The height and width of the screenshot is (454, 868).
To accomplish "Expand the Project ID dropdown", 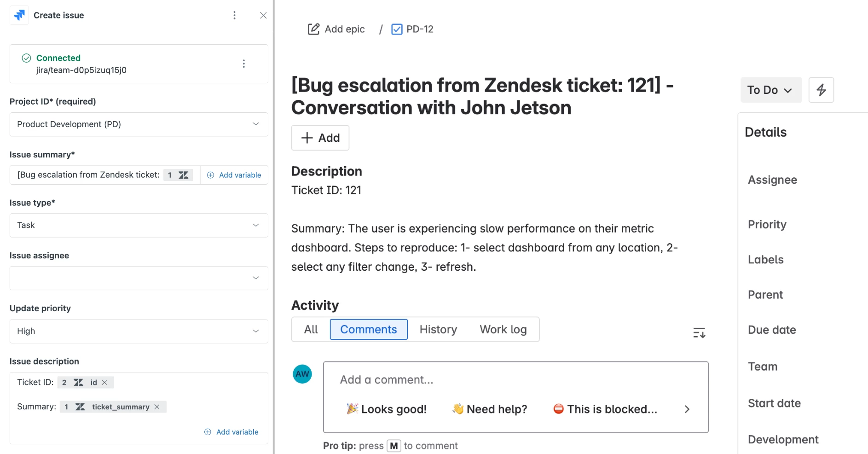I will [139, 124].
